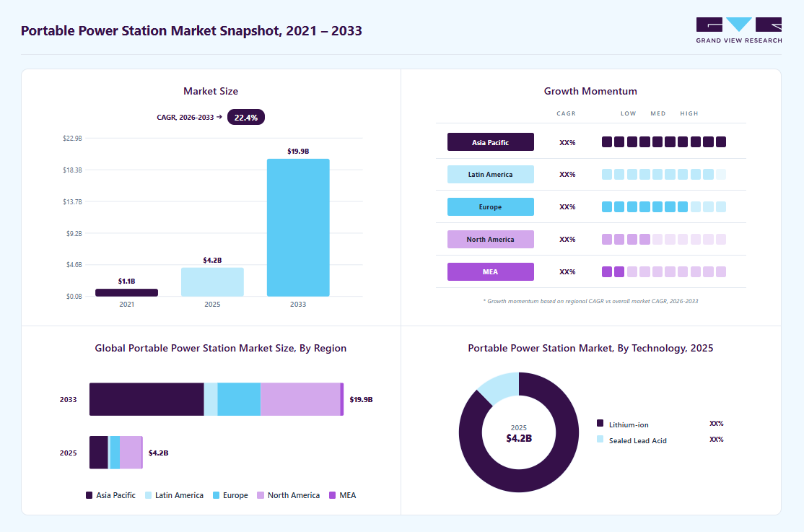Select the 2025 market size bar

pyautogui.click(x=212, y=282)
